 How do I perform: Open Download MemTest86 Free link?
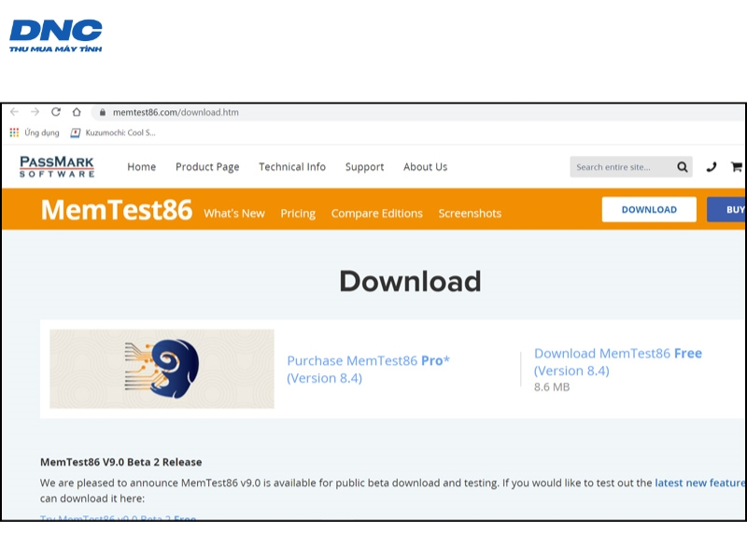(x=618, y=362)
